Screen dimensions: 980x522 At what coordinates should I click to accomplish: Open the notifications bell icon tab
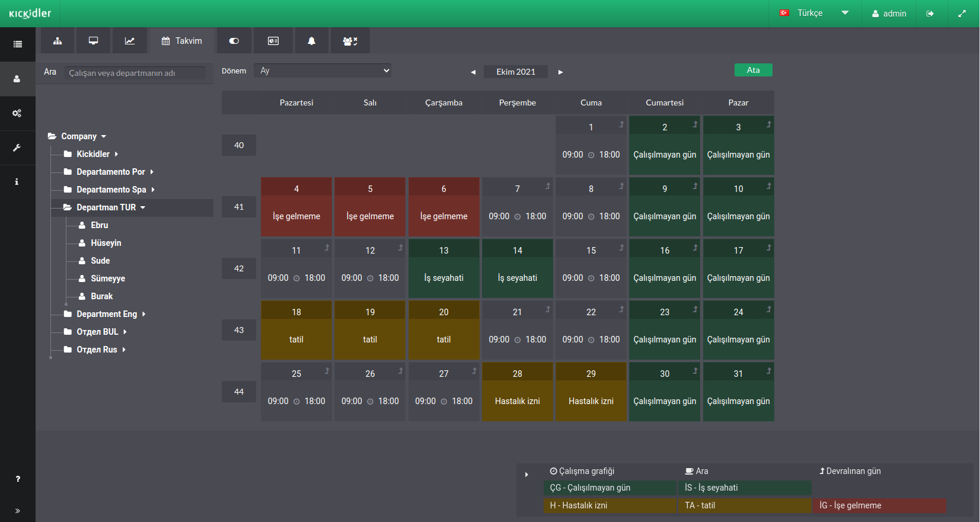311,41
